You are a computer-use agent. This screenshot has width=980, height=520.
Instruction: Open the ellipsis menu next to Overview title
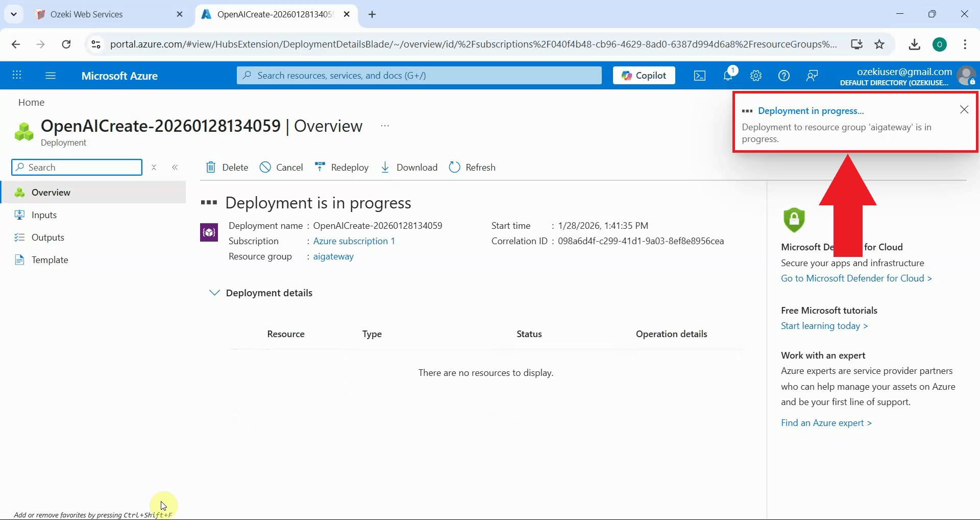pyautogui.click(x=385, y=126)
